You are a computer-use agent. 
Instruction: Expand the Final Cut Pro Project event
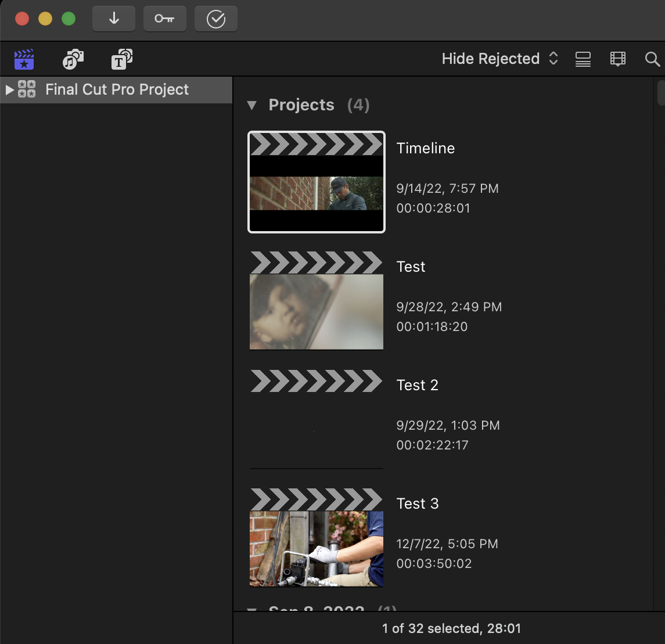coord(9,90)
